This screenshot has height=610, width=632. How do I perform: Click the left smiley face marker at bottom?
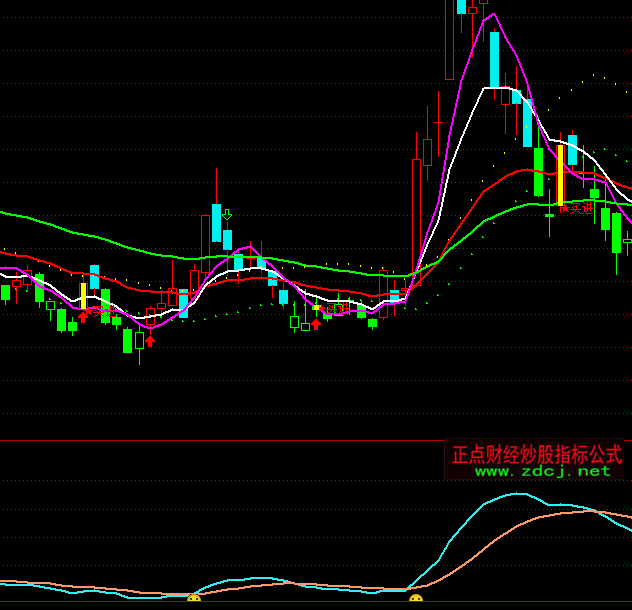pos(194,600)
